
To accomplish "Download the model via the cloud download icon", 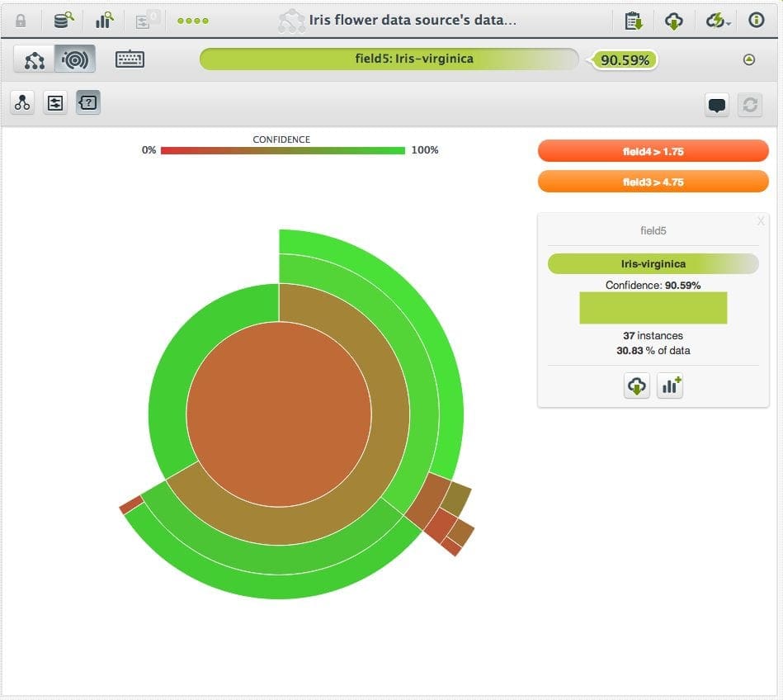I will pos(674,21).
